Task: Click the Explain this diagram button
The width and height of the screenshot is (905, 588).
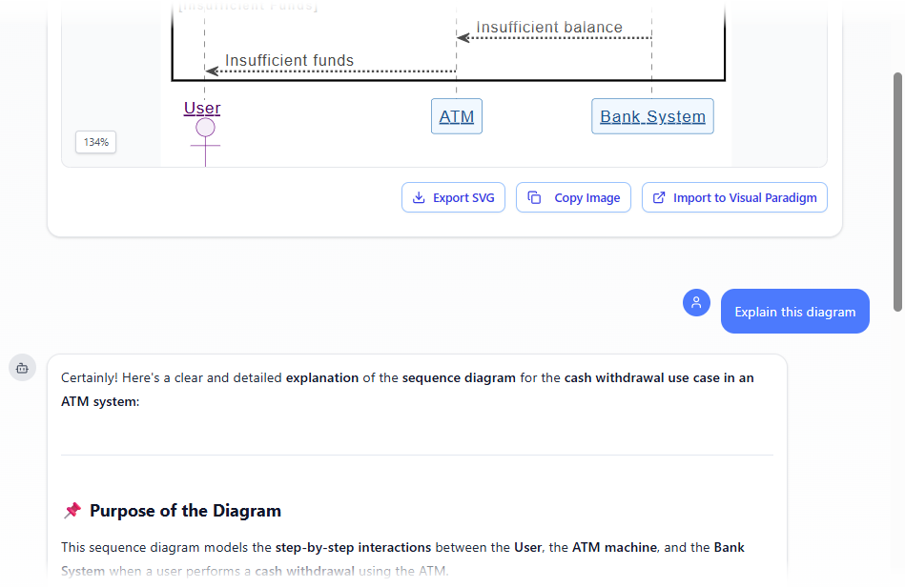Action: tap(794, 311)
